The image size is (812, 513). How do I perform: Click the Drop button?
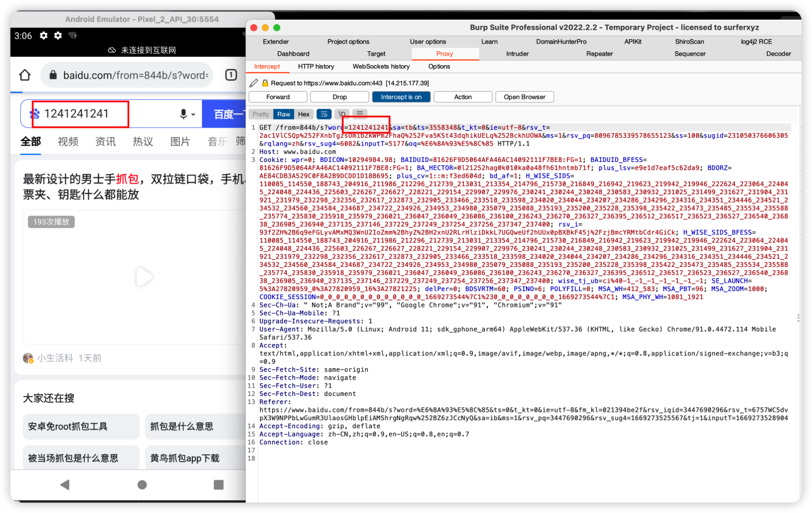tap(339, 97)
